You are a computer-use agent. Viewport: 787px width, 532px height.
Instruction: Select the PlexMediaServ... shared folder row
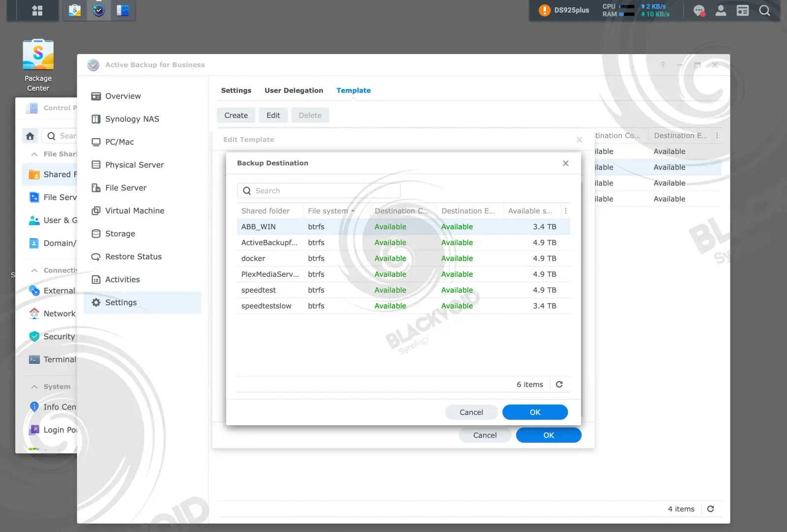pyautogui.click(x=403, y=274)
